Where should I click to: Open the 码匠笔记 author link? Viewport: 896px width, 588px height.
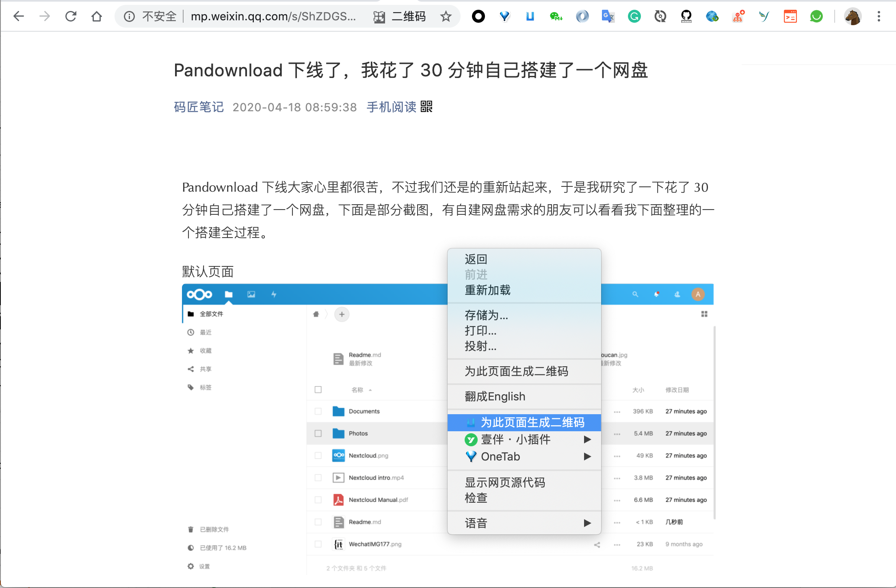pyautogui.click(x=199, y=107)
